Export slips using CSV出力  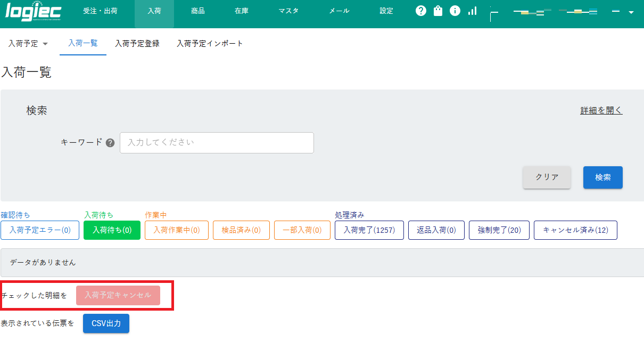click(106, 323)
